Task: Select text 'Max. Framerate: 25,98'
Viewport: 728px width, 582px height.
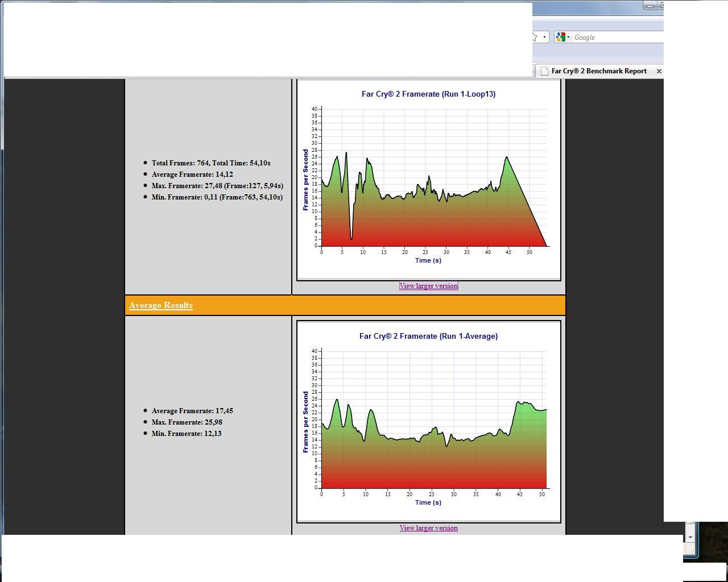Action: (187, 422)
